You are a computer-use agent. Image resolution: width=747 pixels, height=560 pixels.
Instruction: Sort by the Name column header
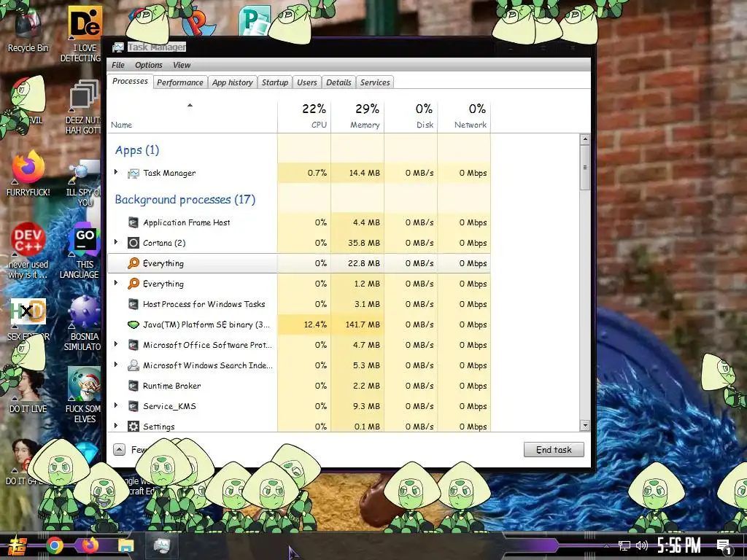click(193, 116)
